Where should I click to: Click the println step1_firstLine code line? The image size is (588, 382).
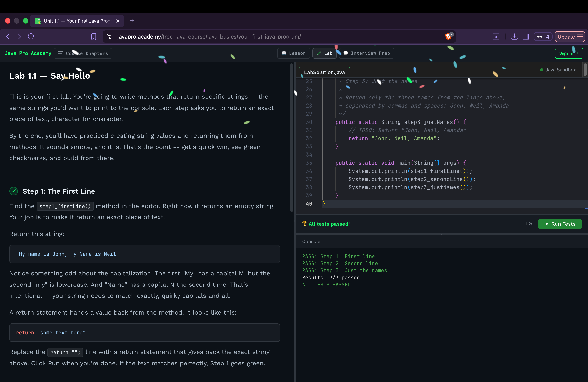pos(410,171)
